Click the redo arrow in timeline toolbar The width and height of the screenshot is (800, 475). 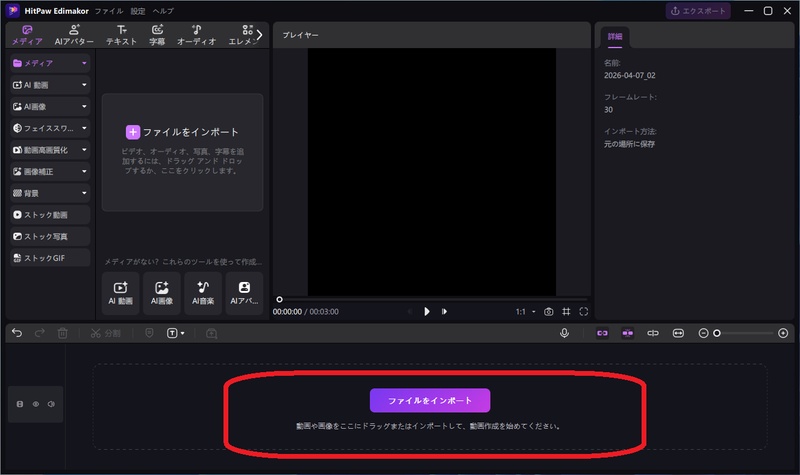point(39,333)
